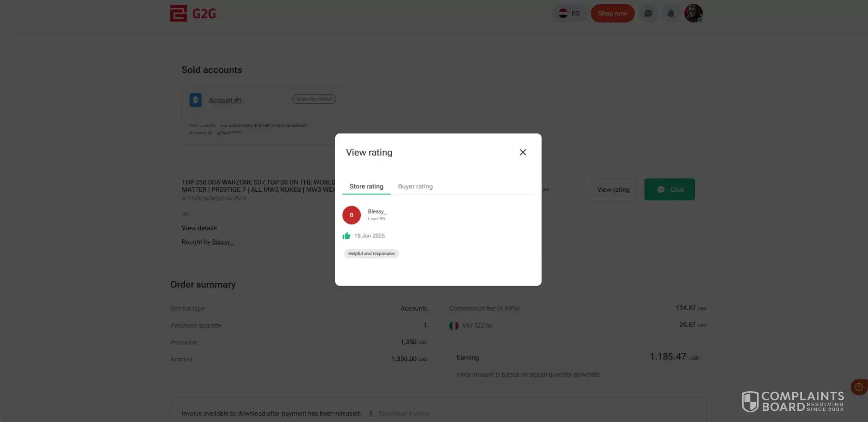Switch to the Buyer rating tab
The width and height of the screenshot is (868, 422).
(415, 186)
